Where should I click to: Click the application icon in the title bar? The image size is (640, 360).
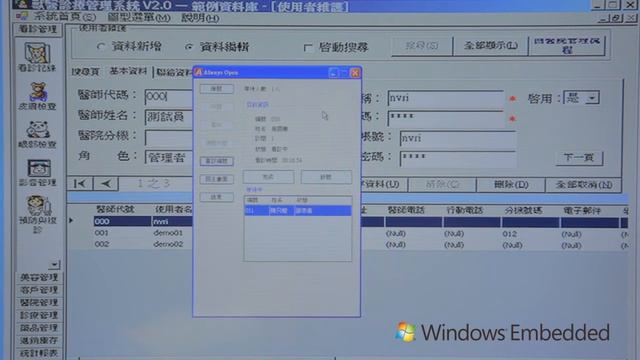click(x=22, y=4)
